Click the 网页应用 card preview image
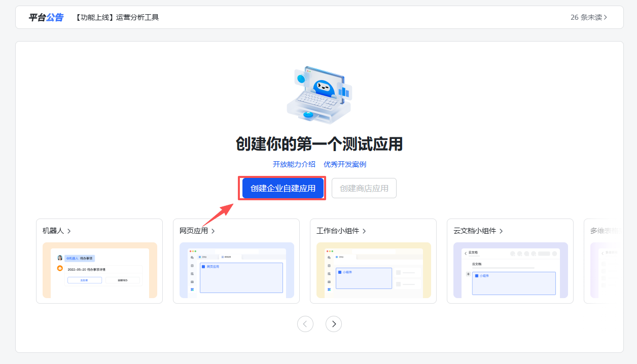Image resolution: width=637 pixels, height=364 pixels. (236, 270)
